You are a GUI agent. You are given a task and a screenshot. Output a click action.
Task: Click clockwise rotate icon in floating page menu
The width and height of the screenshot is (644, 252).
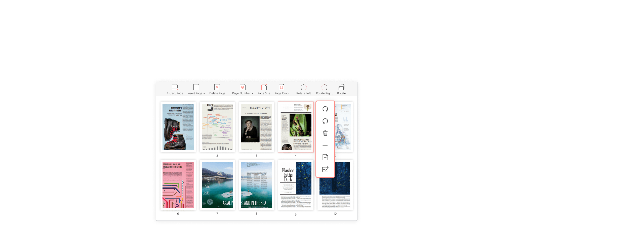[x=325, y=109]
